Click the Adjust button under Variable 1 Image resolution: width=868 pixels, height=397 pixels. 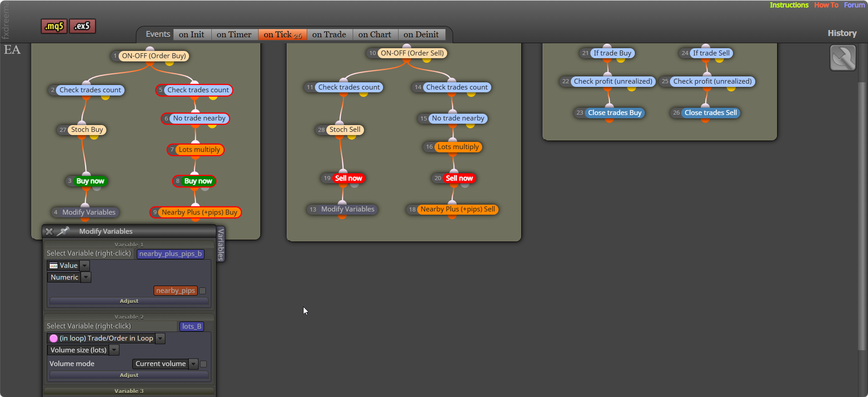tap(129, 301)
